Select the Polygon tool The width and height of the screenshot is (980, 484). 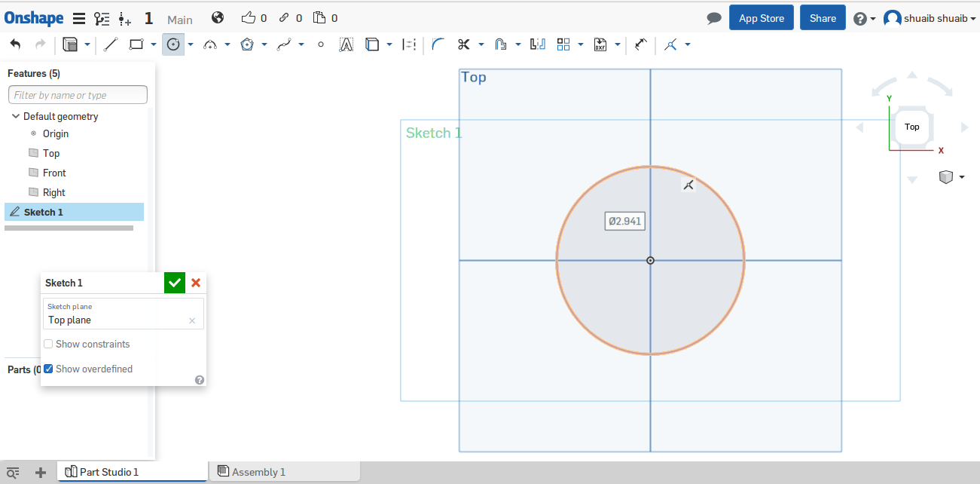point(247,44)
